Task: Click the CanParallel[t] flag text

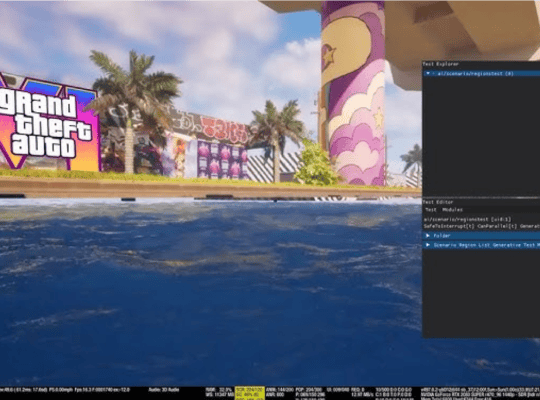Action: pyautogui.click(x=497, y=226)
